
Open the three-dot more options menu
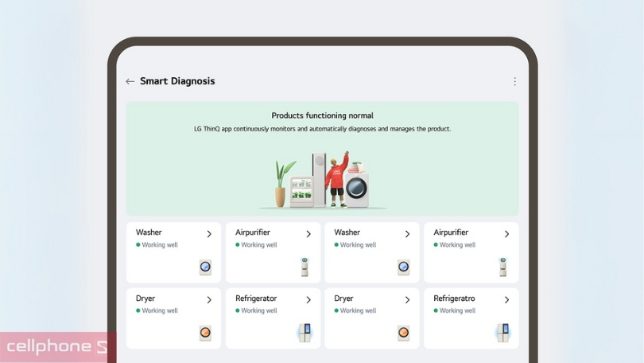[x=514, y=81]
